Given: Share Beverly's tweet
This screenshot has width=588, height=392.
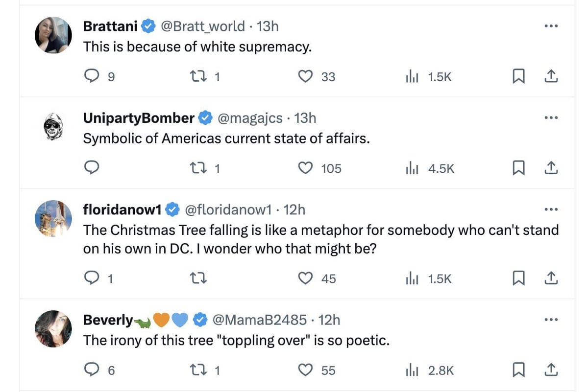Looking at the screenshot, I should pyautogui.click(x=550, y=370).
